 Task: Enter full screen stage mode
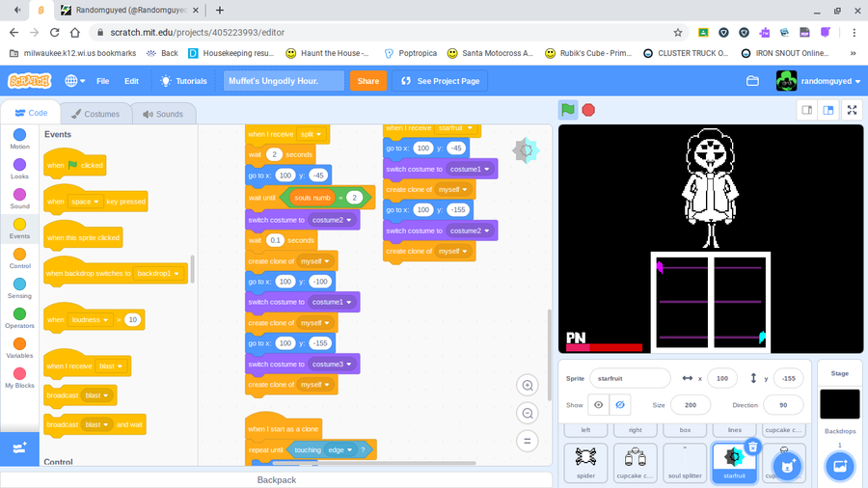(x=852, y=110)
